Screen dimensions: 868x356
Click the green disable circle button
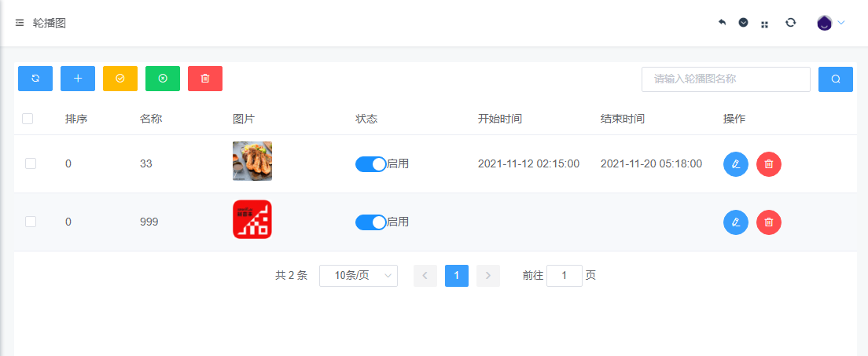coord(163,79)
